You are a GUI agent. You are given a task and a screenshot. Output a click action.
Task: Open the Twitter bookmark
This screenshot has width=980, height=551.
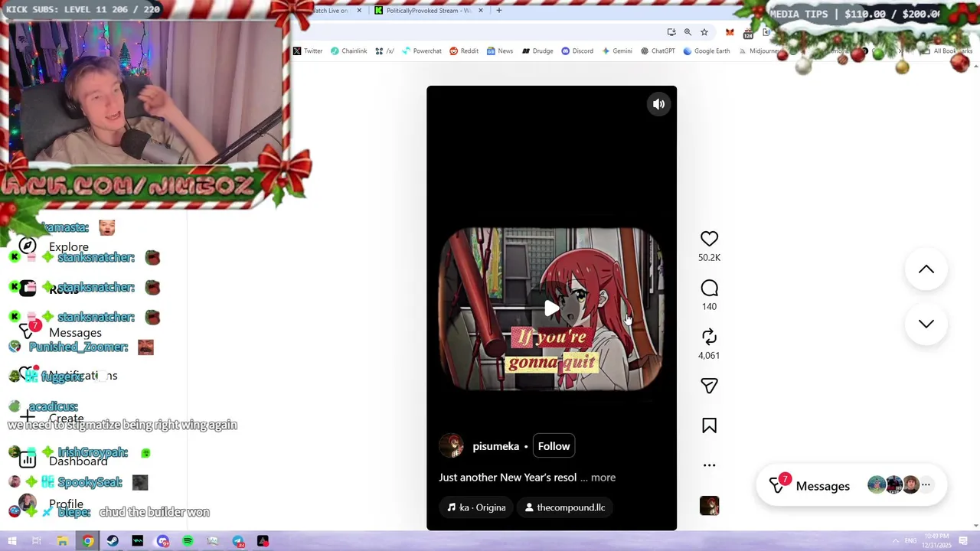click(x=308, y=51)
